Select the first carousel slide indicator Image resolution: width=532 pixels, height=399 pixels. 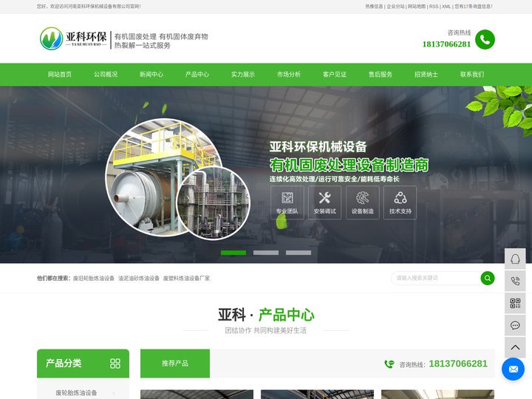coord(233,253)
